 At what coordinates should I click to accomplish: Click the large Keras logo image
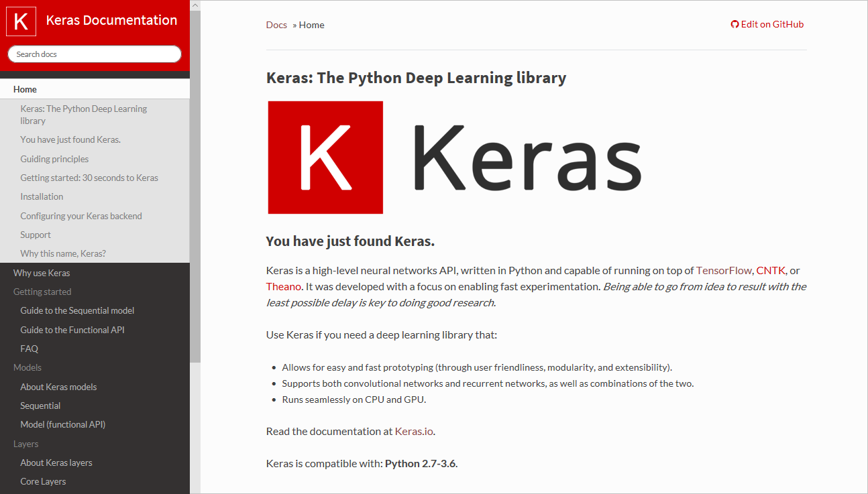point(455,158)
